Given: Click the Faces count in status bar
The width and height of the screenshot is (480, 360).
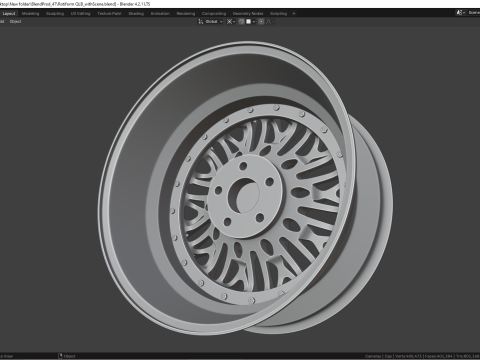Looking at the screenshot, I should click(x=438, y=356).
